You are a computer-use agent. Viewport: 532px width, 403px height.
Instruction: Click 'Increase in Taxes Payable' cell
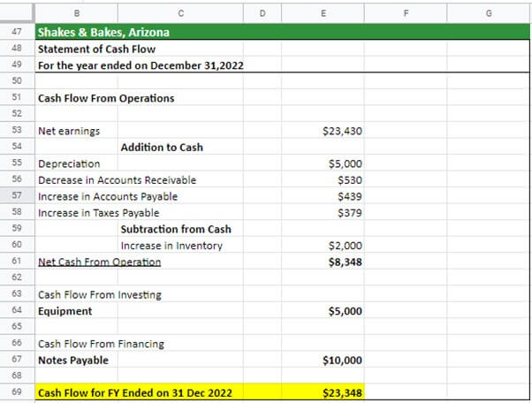click(x=98, y=213)
